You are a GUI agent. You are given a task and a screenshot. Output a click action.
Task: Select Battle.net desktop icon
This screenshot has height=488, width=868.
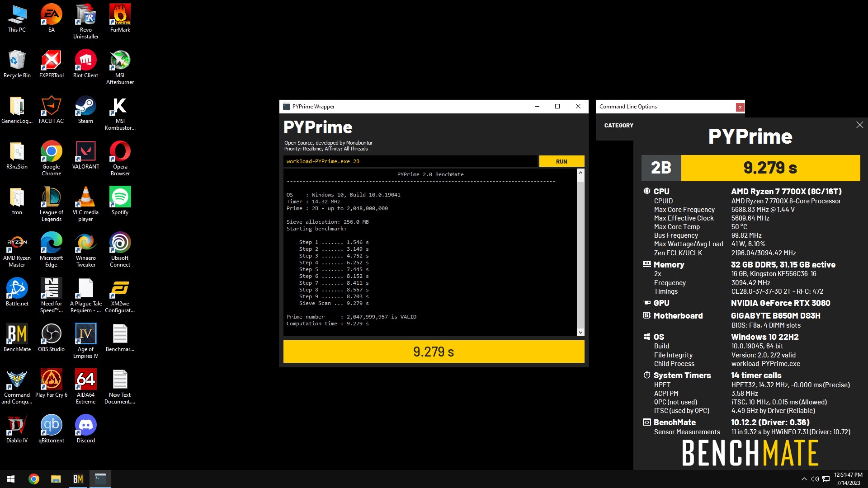point(17,292)
